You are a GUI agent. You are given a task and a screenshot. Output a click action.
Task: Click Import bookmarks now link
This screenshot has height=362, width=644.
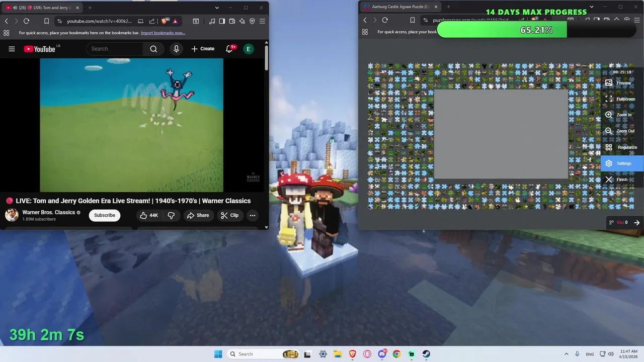tap(163, 33)
